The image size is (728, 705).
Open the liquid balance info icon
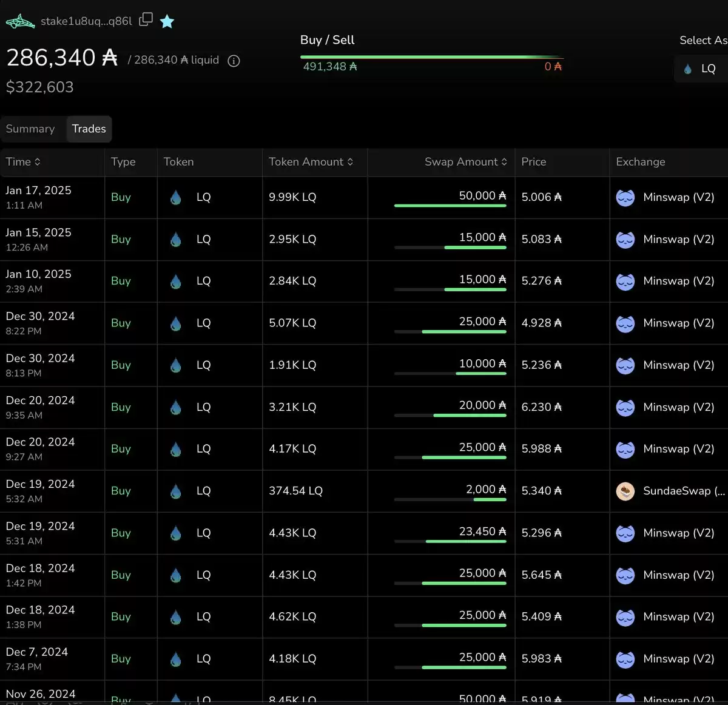pyautogui.click(x=234, y=61)
